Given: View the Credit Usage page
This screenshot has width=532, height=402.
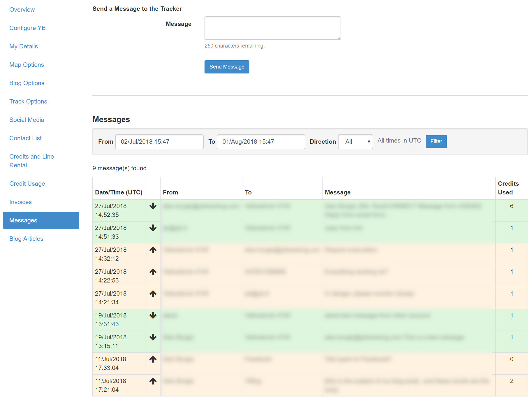Looking at the screenshot, I should tap(27, 184).
